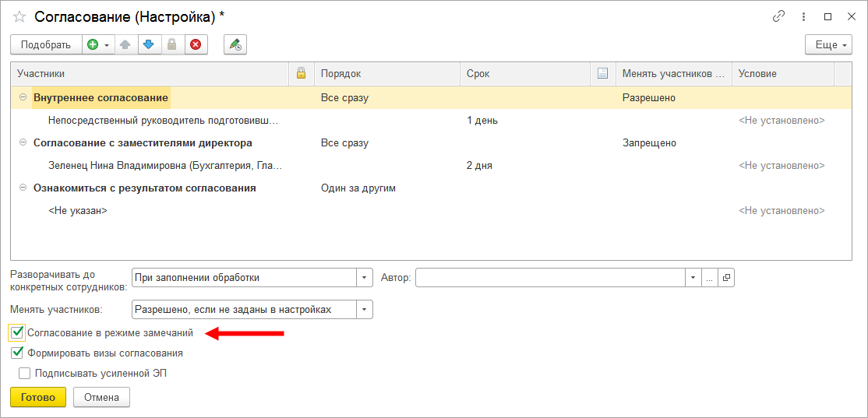Screen dimensions: 868x418
Task: Open 'Менять участников' dropdown list
Action: tap(365, 310)
